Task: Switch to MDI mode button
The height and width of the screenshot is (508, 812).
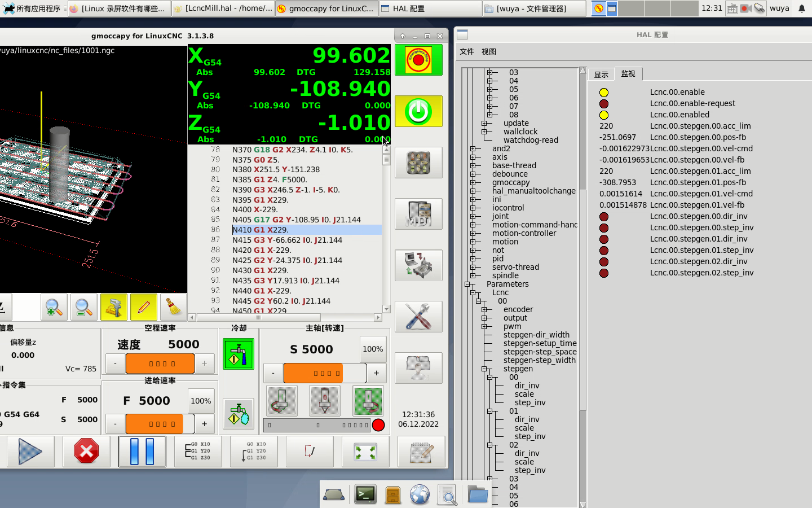Action: tap(418, 214)
